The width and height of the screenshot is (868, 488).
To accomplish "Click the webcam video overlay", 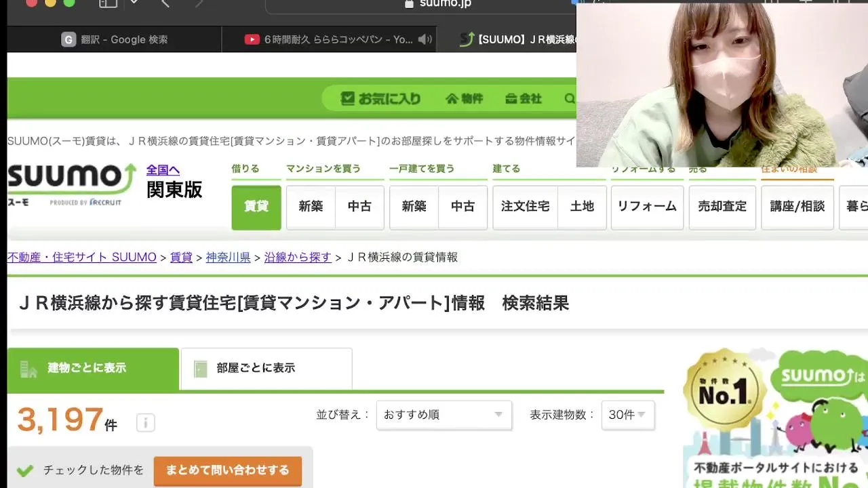I will (x=722, y=84).
